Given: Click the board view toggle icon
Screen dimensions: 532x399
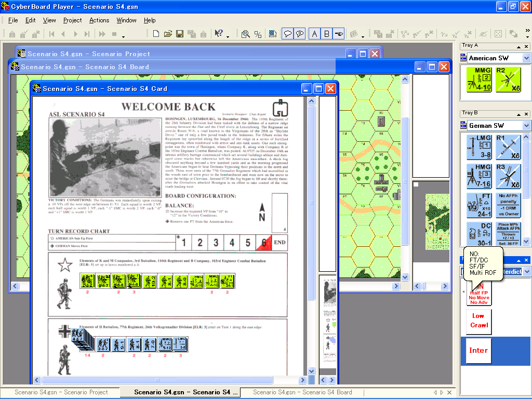Looking at the screenshot, I should 272,34.
